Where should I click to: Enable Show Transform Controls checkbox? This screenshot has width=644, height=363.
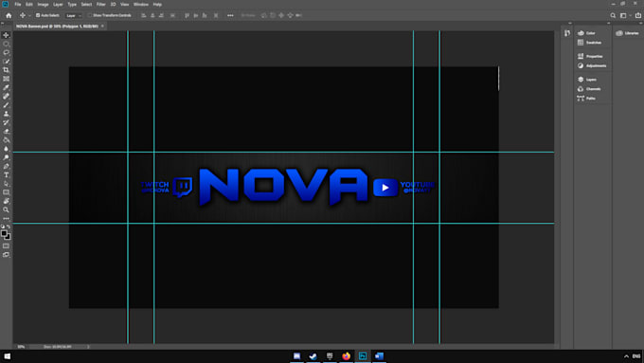click(x=90, y=15)
